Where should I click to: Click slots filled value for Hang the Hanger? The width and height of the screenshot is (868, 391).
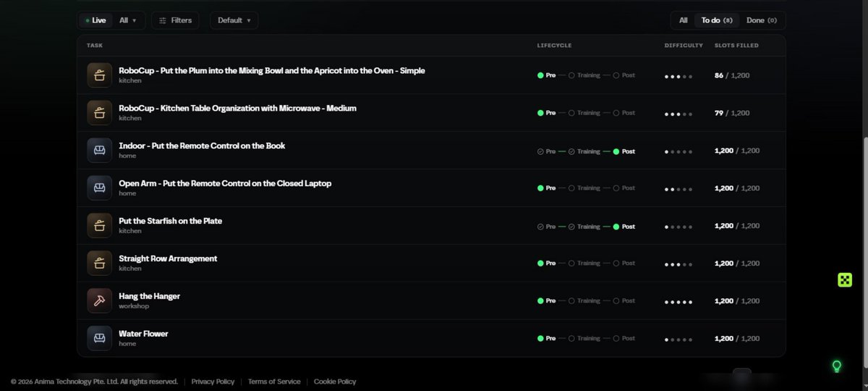click(x=737, y=300)
